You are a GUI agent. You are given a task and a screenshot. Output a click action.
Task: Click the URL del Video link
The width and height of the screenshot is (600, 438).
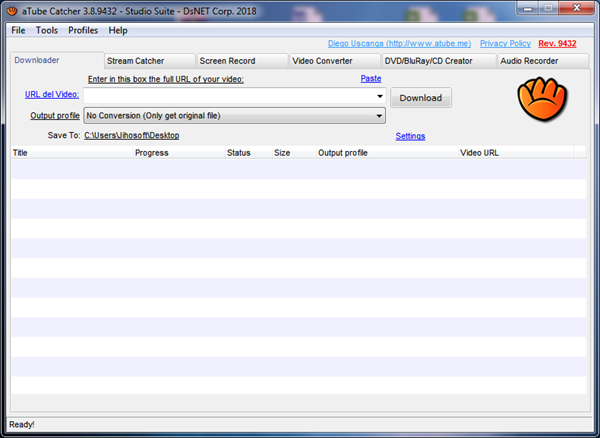click(52, 94)
